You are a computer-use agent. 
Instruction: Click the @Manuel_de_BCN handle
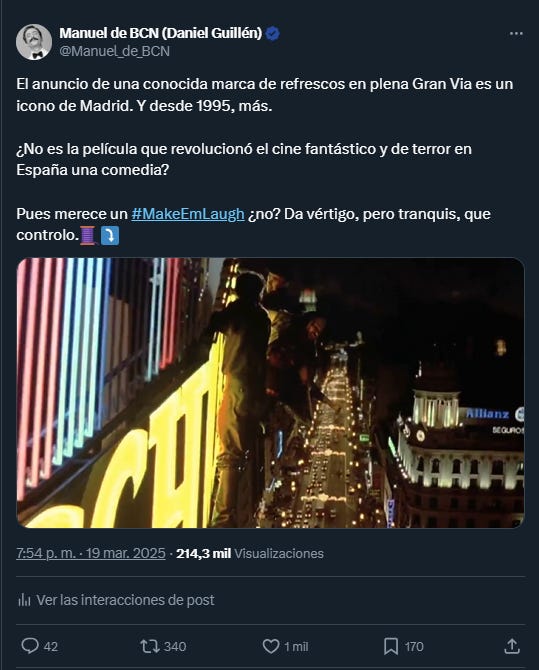pos(115,51)
